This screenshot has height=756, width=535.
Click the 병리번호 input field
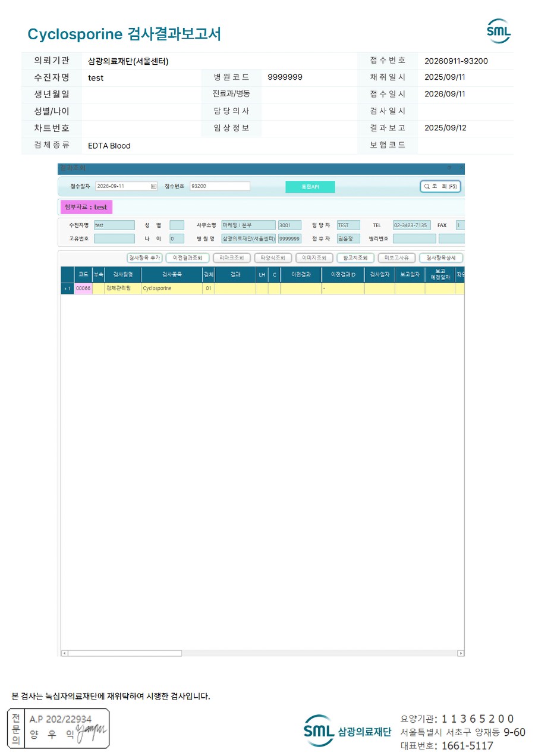[414, 239]
